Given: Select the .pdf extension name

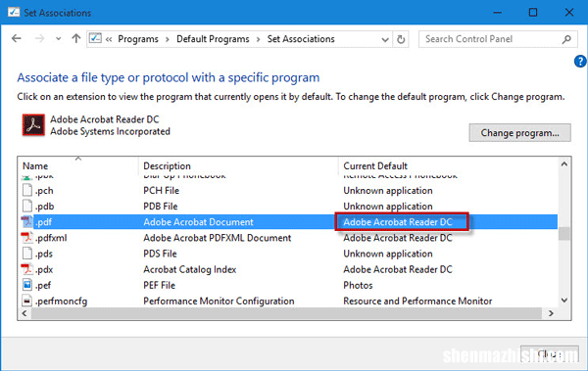Looking at the screenshot, I should 43,222.
